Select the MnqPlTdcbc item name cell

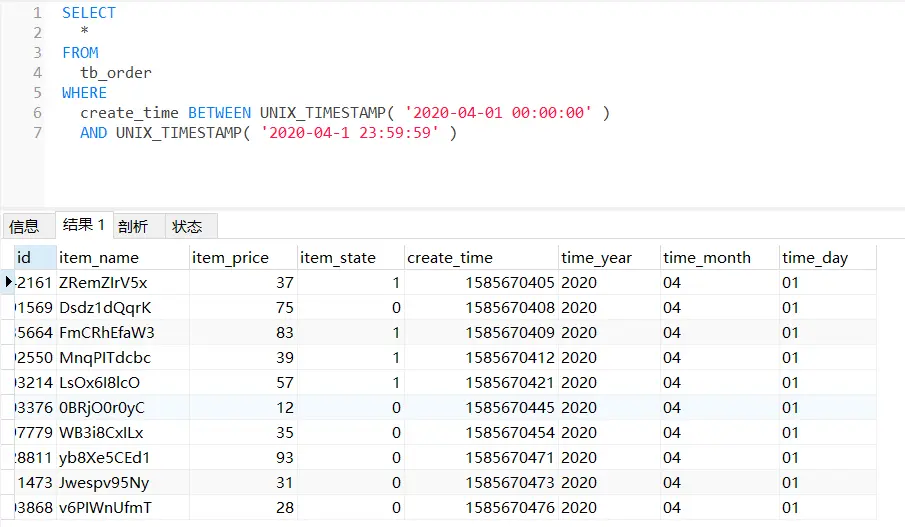(x=123, y=358)
